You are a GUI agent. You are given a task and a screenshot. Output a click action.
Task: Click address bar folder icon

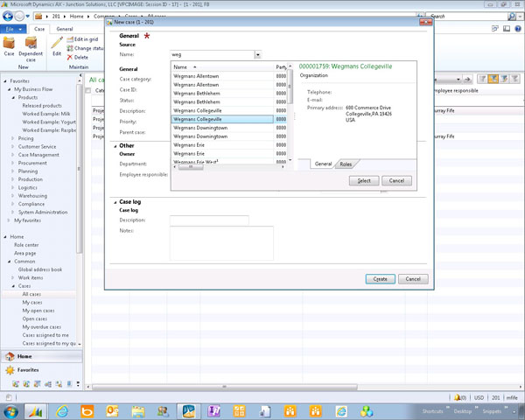tap(38, 16)
